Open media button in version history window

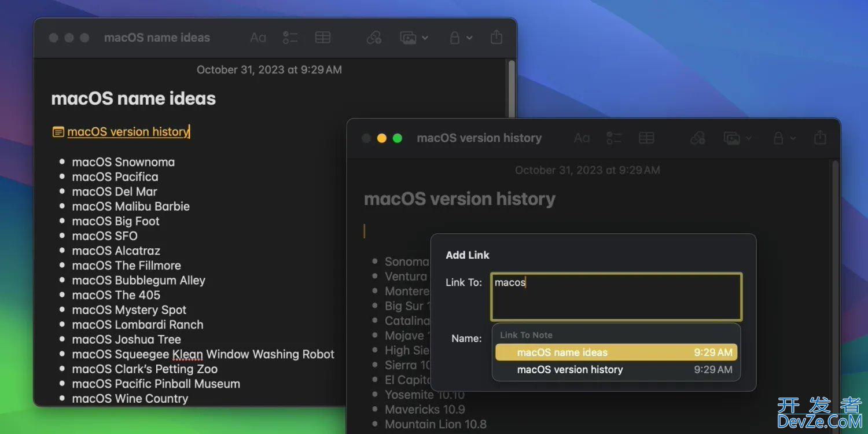point(732,138)
